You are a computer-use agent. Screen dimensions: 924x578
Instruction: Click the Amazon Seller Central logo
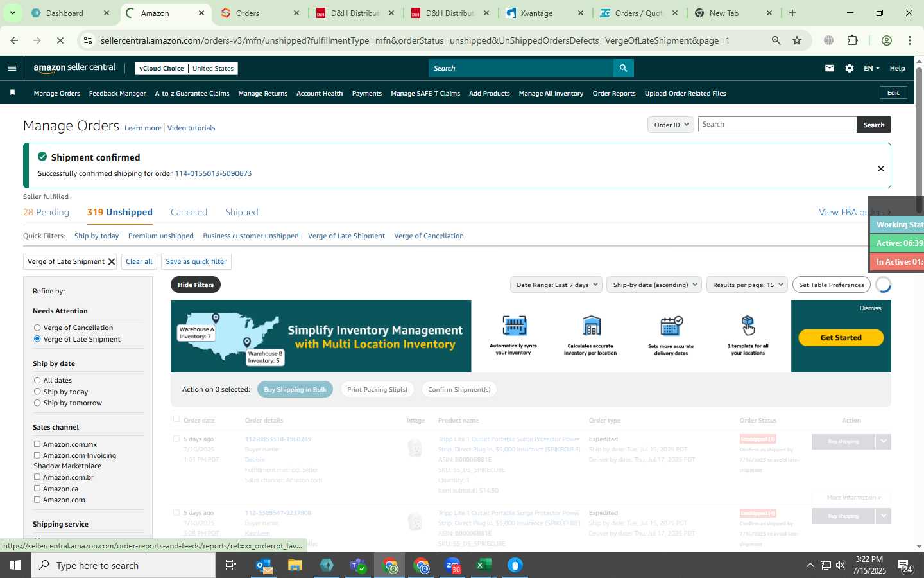[x=74, y=68]
